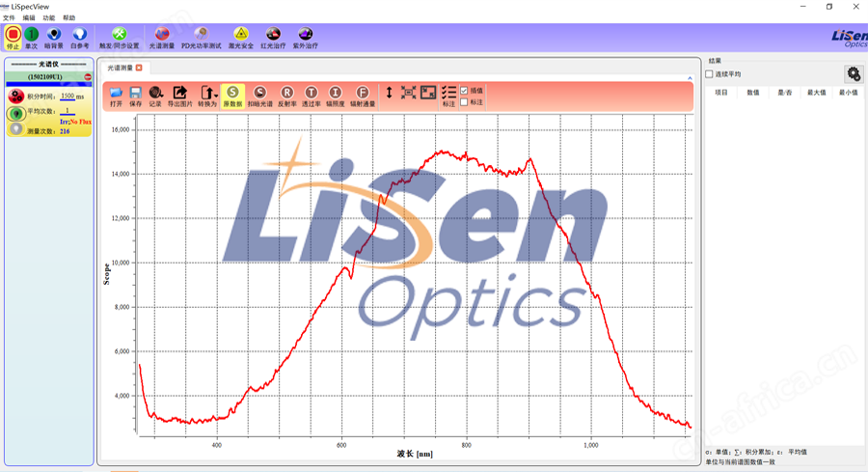Switch to 辐照度 irradiance mode
The height and width of the screenshot is (472, 868).
[335, 97]
